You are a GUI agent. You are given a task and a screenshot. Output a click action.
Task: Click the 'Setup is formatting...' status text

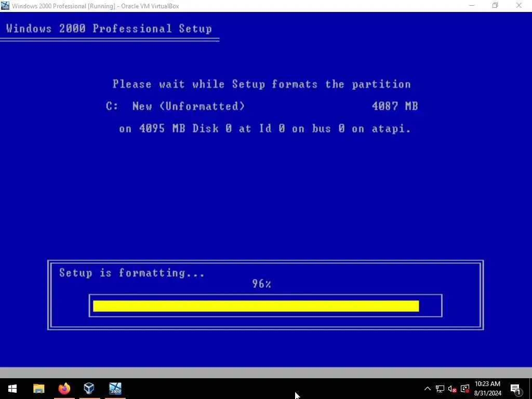(132, 273)
